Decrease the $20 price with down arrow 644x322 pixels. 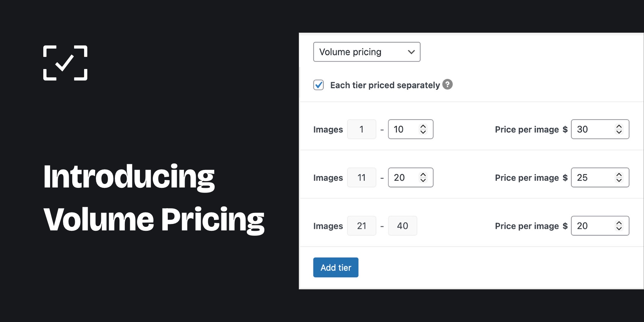[x=619, y=229]
